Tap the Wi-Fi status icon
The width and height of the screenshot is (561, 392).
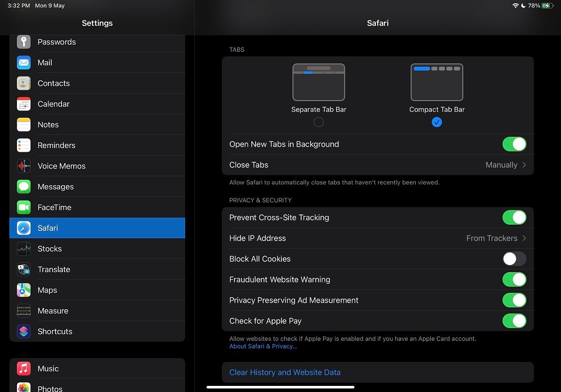coord(515,6)
